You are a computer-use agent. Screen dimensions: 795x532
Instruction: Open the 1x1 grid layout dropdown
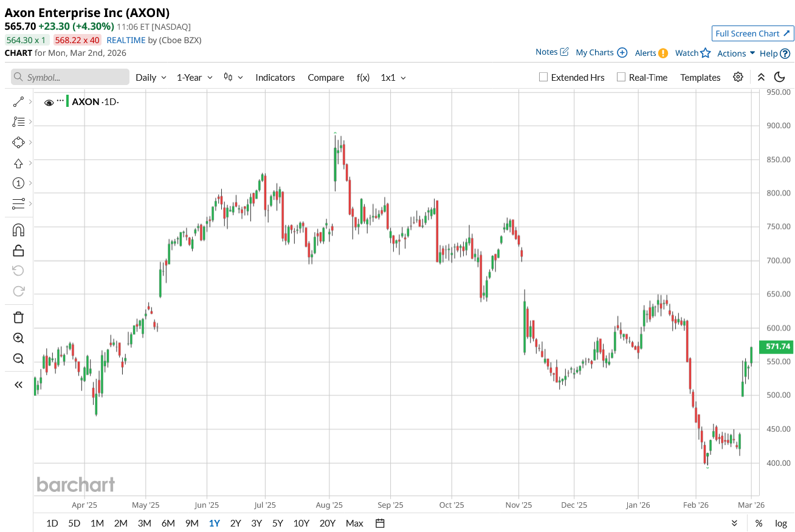(393, 77)
